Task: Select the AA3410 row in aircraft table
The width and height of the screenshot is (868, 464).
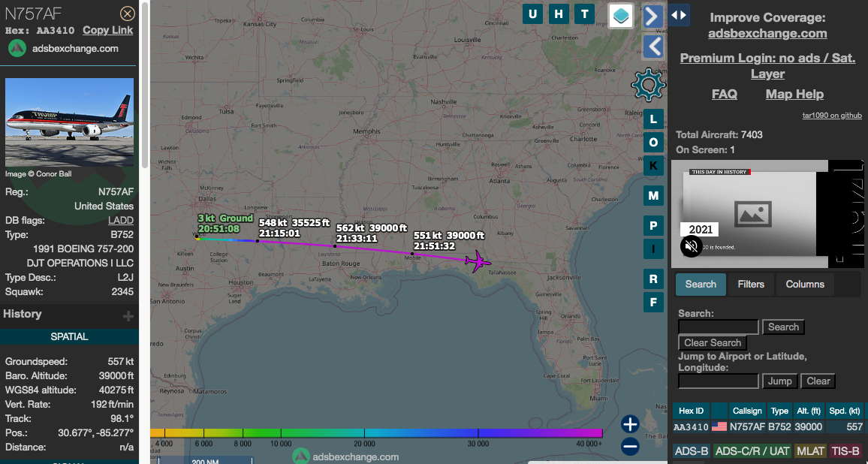Action: point(768,427)
